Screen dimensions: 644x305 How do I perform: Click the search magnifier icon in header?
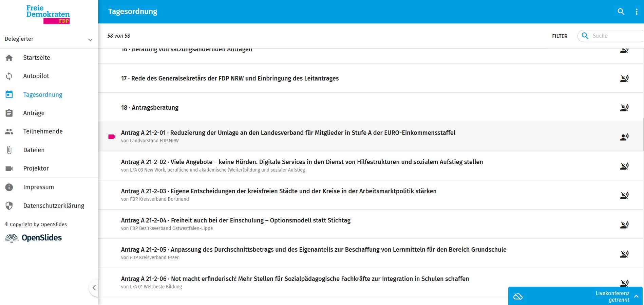pyautogui.click(x=621, y=12)
